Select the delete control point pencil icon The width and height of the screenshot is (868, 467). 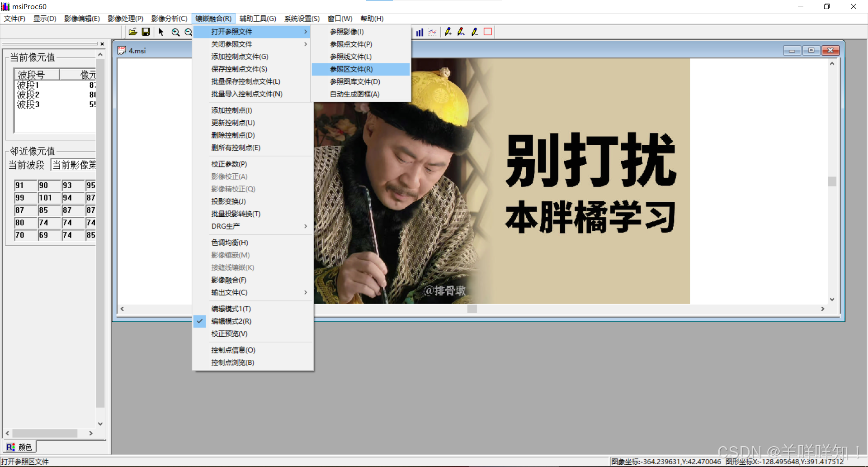coord(474,32)
